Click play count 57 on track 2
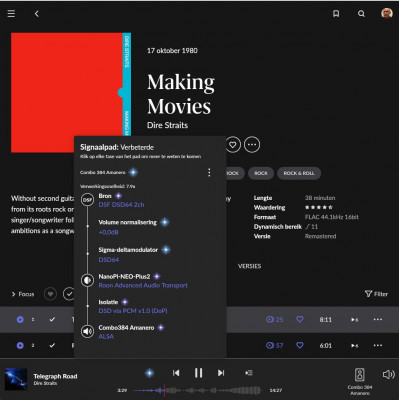The width and height of the screenshot is (399, 400). point(275,345)
